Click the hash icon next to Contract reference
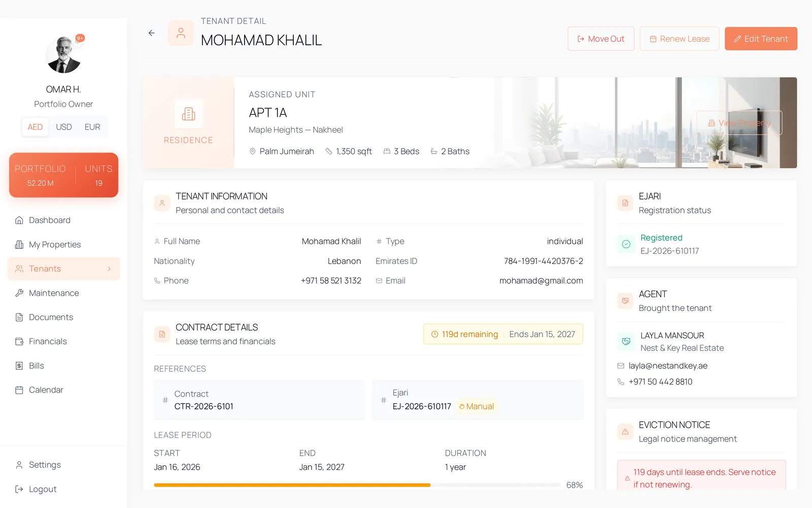The image size is (812, 508). tap(165, 400)
